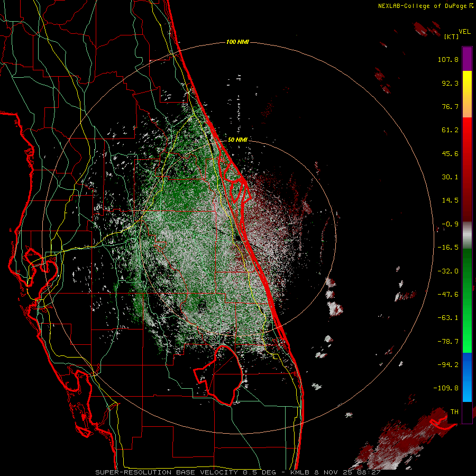Viewport: 476px width, 476px height.
Task: Select the -16.5 scale value
Action: tap(448, 248)
